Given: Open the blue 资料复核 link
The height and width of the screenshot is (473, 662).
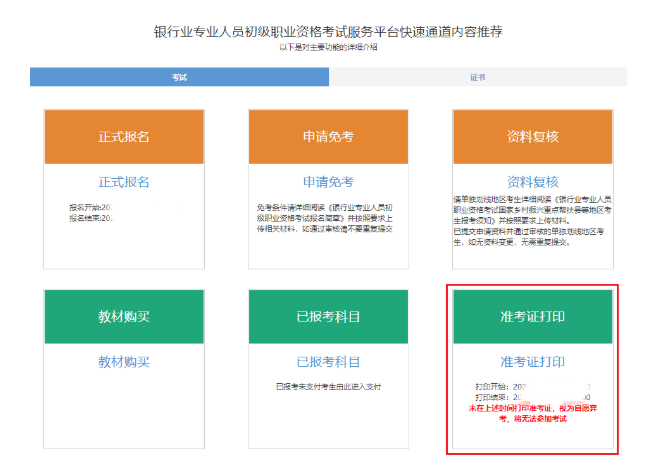Looking at the screenshot, I should (532, 182).
